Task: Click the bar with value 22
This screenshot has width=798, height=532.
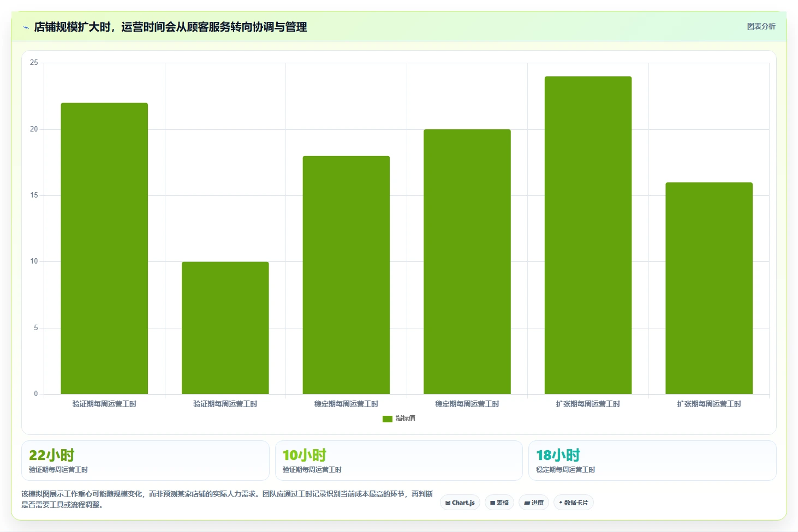Action: pos(104,248)
